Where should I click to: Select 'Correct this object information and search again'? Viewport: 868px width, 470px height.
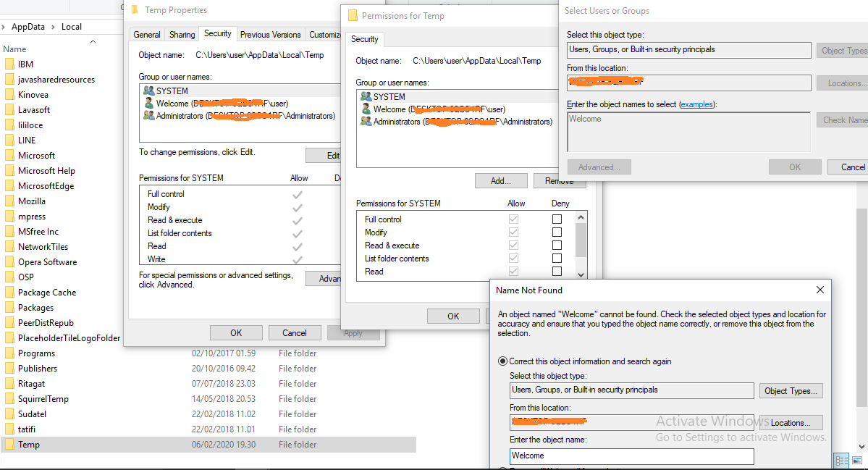[x=503, y=361]
